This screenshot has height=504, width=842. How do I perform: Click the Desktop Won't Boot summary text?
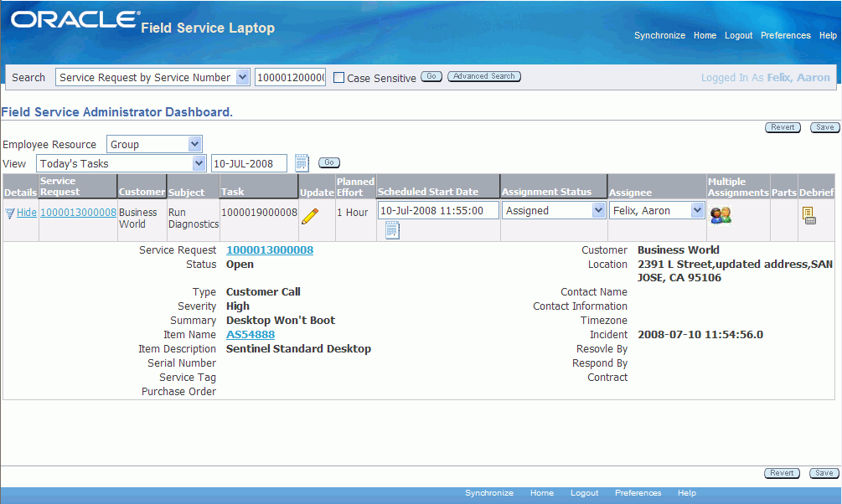point(281,321)
